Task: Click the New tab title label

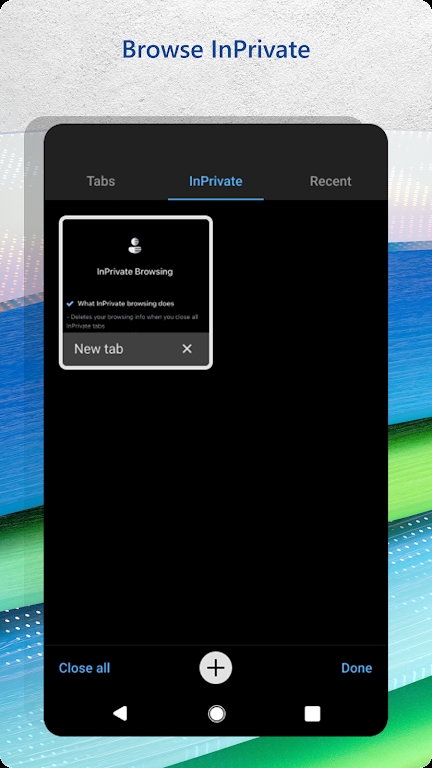Action: [x=98, y=349]
